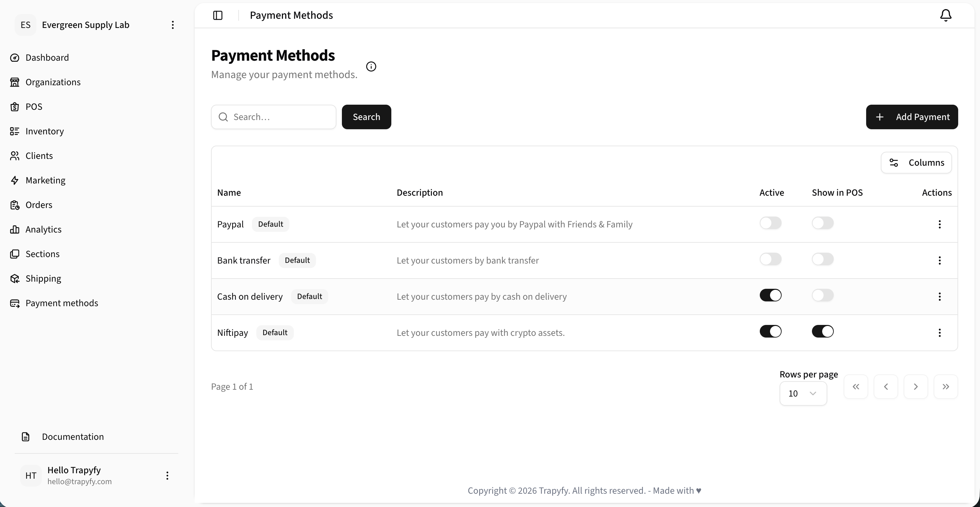Click the Page 1 of 1 label
The height and width of the screenshot is (507, 980).
point(232,387)
